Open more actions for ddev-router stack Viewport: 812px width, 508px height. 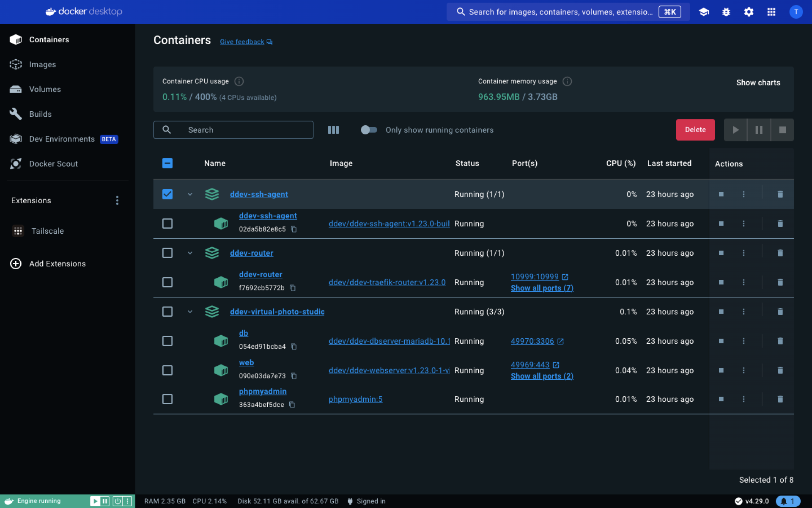743,253
